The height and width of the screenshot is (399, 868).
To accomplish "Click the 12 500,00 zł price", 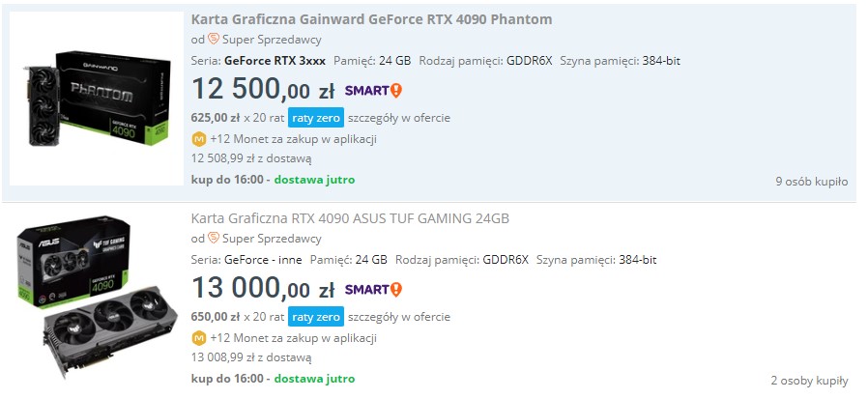I will [x=263, y=90].
